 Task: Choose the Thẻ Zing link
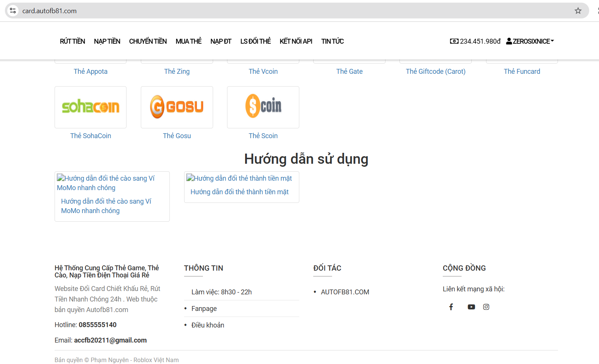(x=177, y=72)
